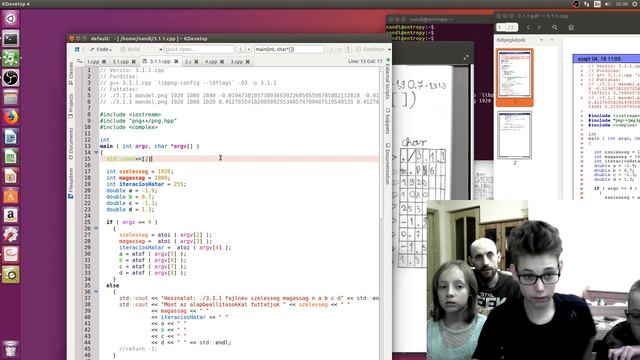The width and height of the screenshot is (640, 360).
Task: Close the thumbnails sidebar in PDF viewer
Action: point(552,40)
